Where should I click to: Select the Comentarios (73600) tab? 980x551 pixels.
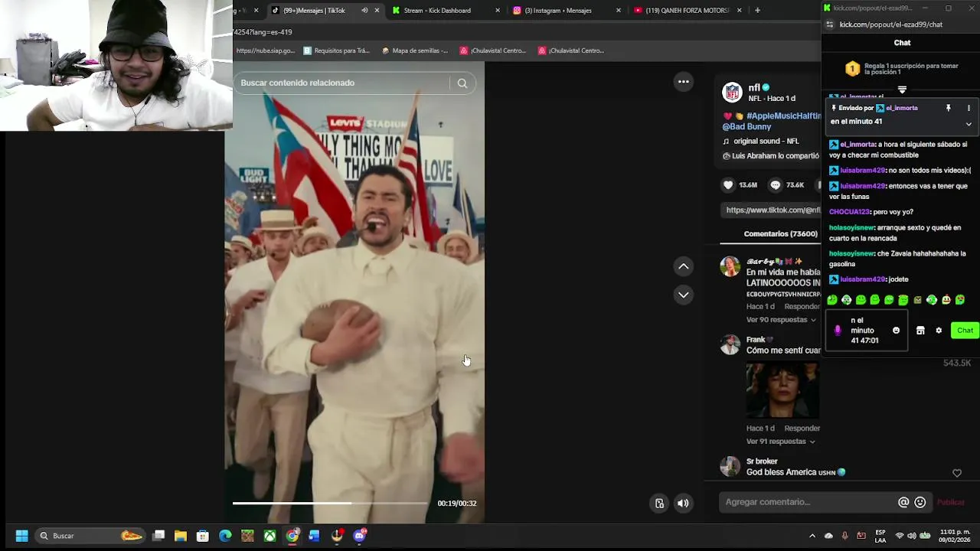pyautogui.click(x=781, y=234)
